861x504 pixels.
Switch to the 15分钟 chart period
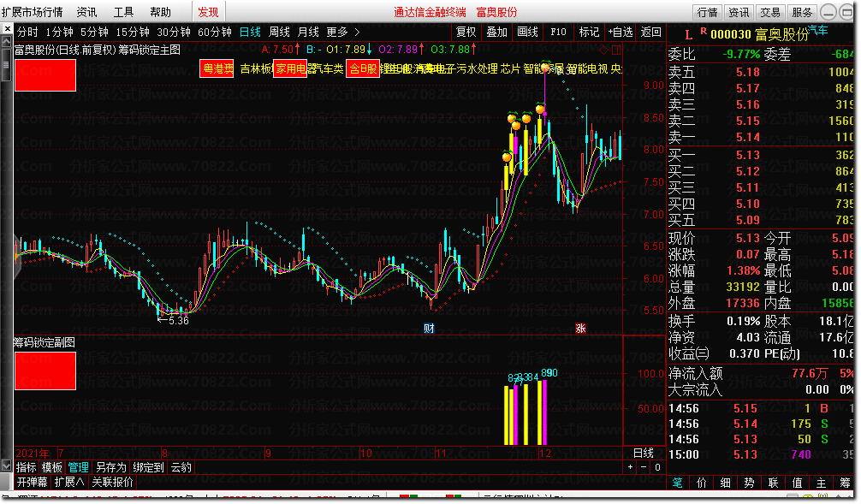133,32
